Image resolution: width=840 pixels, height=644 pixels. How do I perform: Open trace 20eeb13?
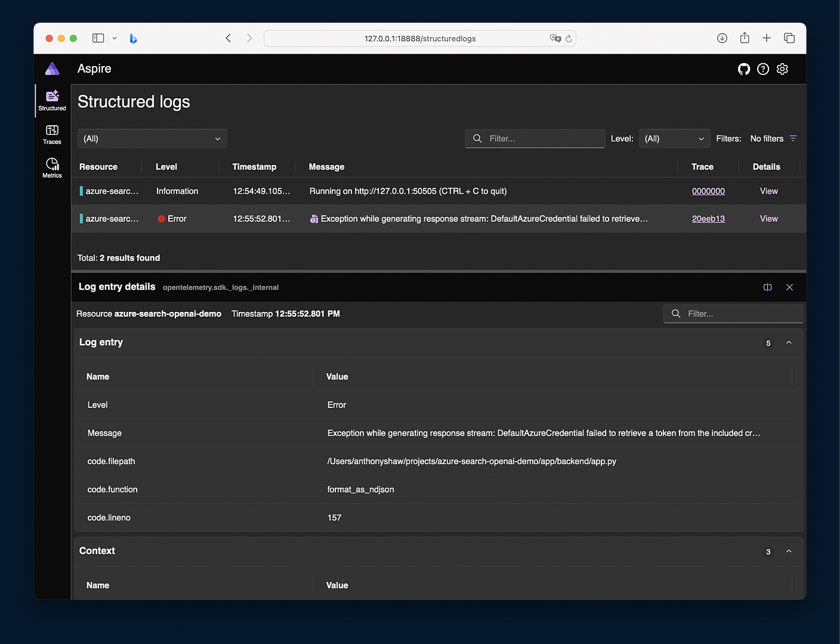[708, 218]
